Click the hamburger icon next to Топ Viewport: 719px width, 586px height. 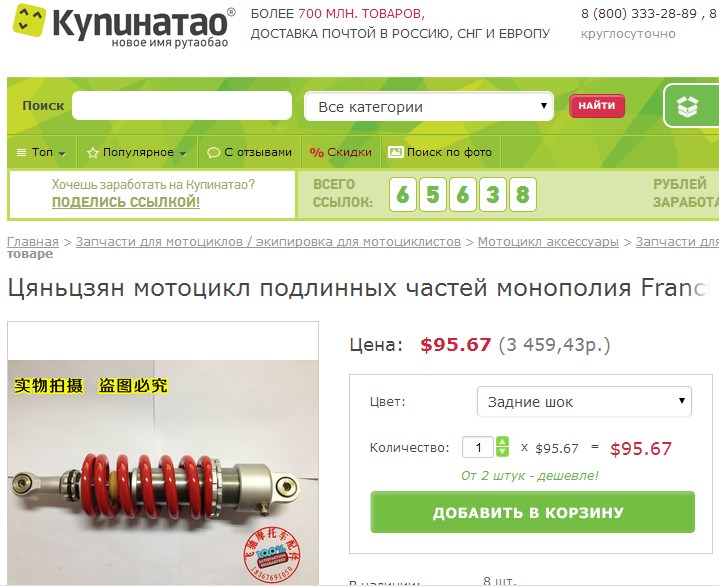pyautogui.click(x=21, y=152)
